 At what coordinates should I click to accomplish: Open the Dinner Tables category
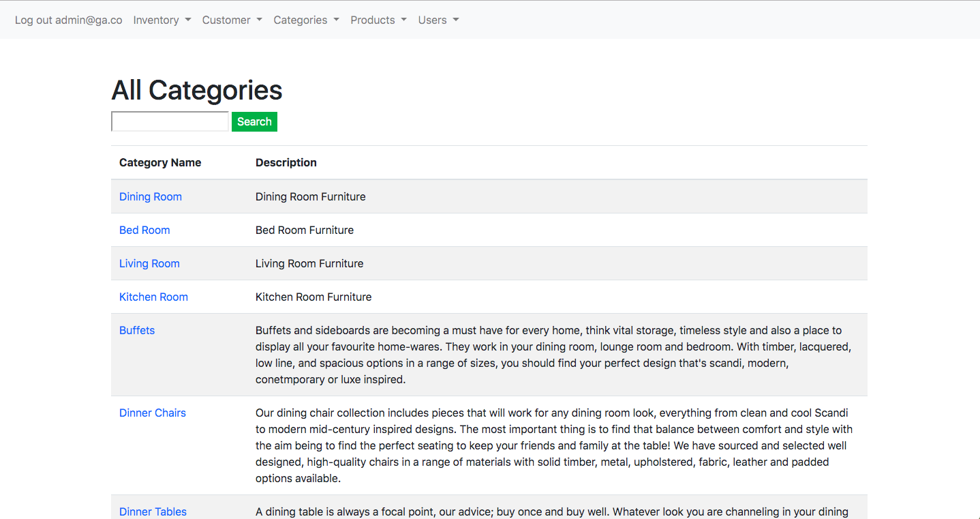153,511
